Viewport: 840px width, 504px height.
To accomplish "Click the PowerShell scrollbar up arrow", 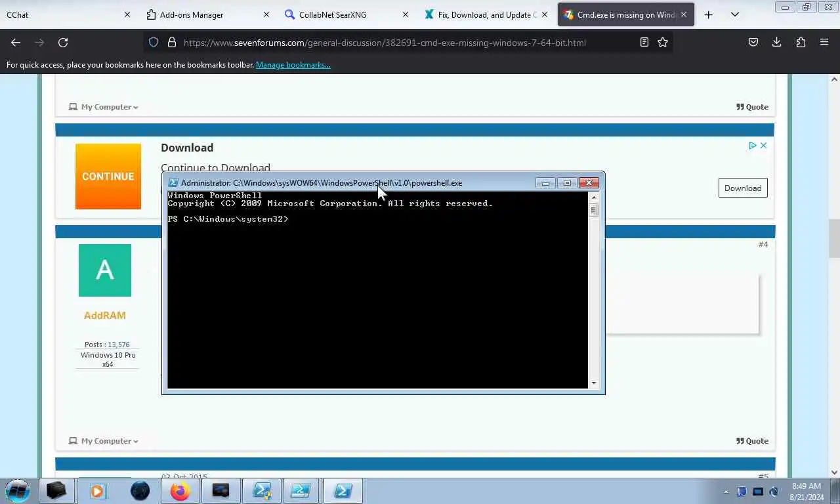I will click(594, 197).
